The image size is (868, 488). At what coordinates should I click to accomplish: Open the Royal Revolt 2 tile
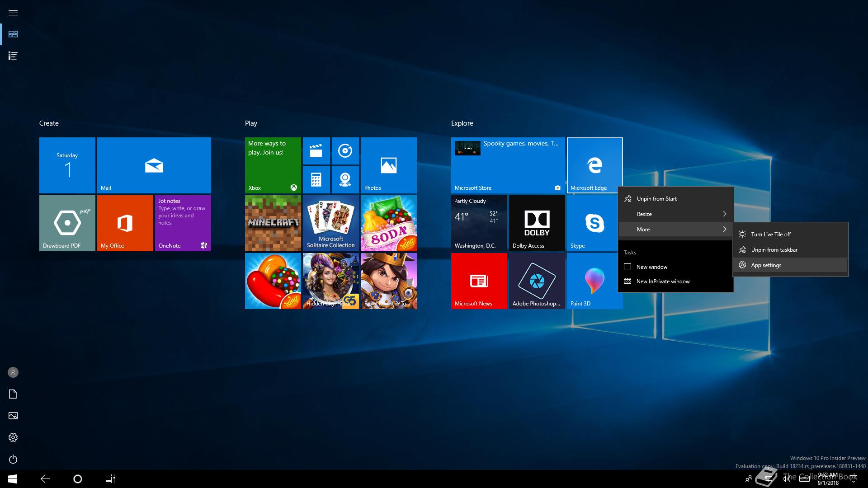(x=389, y=281)
